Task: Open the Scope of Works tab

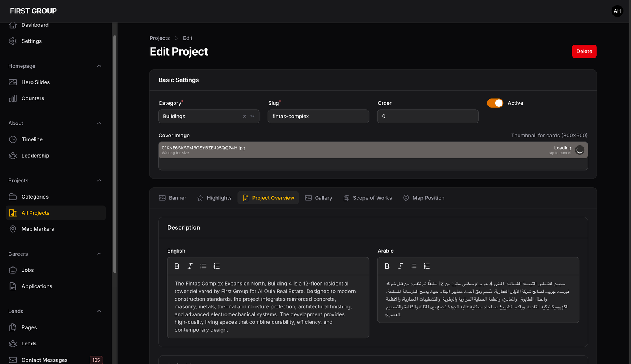Action: pyautogui.click(x=368, y=198)
